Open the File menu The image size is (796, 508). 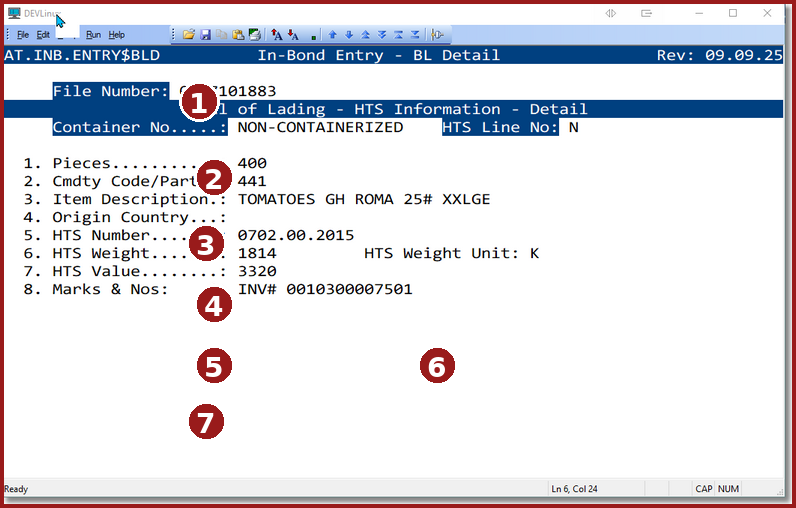coord(23,35)
